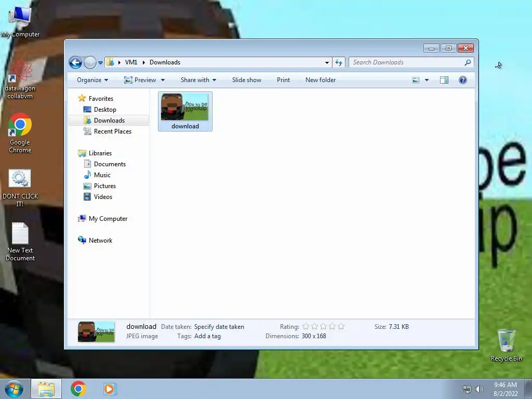The height and width of the screenshot is (399, 532).
Task: Click Add a tag field
Action: (207, 336)
